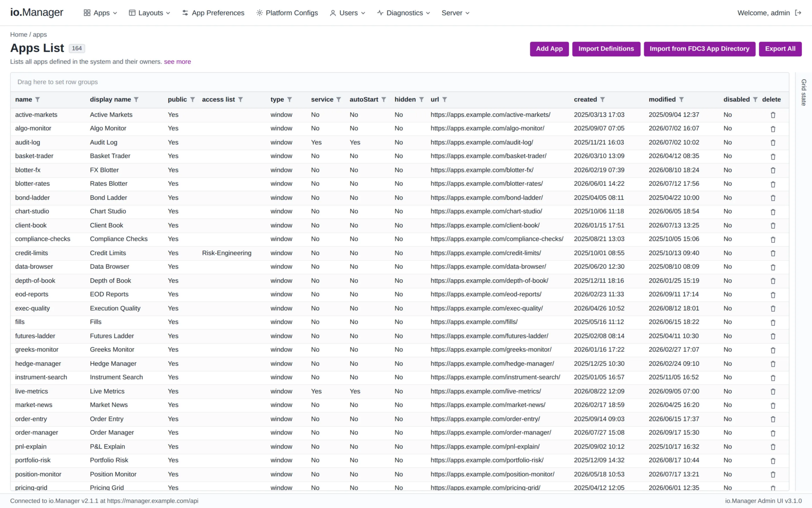Click the created column filter icon
Viewport: 812px width, 508px height.
(x=603, y=99)
